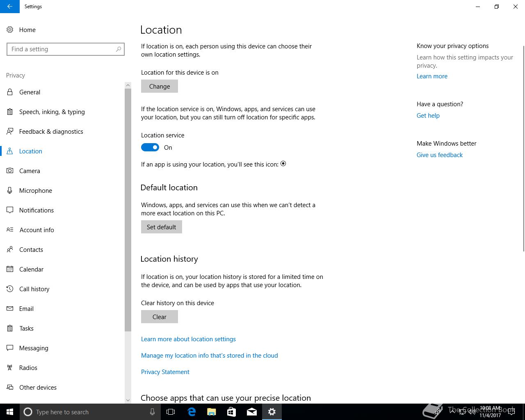Open Manage my location info in cloud link
This screenshot has width=525, height=420.
(210, 356)
